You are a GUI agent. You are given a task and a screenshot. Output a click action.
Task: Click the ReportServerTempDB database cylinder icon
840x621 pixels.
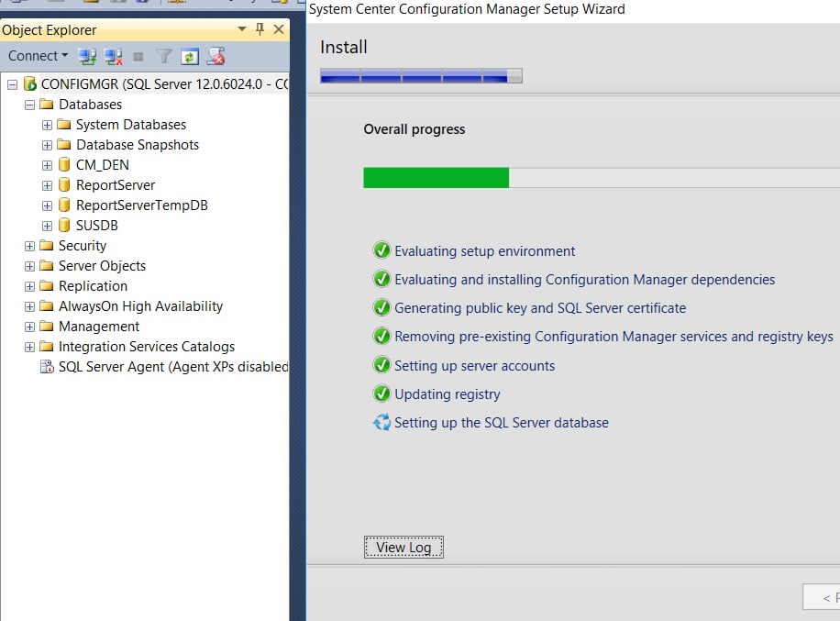[64, 205]
